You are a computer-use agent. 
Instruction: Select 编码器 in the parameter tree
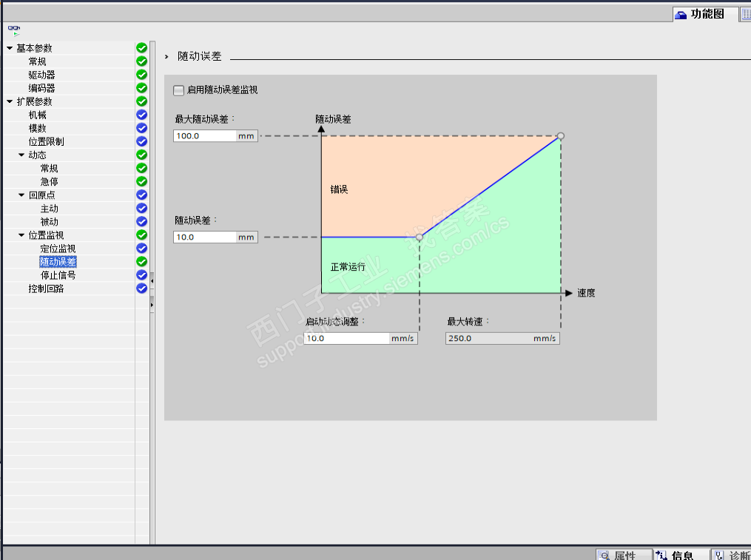[x=41, y=88]
